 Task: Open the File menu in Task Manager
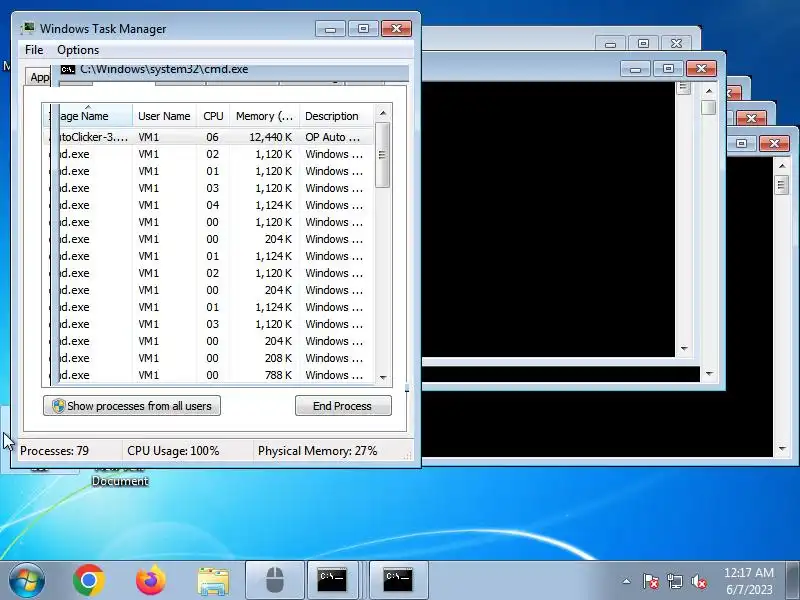34,50
